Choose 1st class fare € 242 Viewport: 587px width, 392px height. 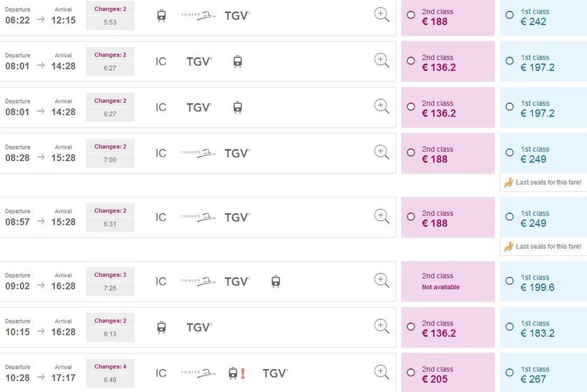[510, 15]
